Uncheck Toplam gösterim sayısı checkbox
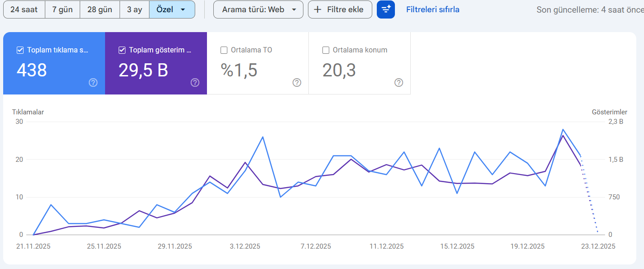 122,50
